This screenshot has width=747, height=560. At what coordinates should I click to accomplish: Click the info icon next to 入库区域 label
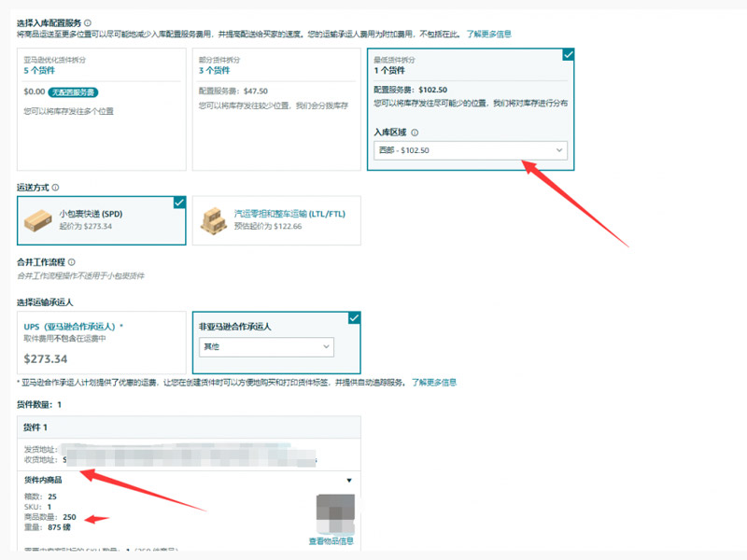pyautogui.click(x=414, y=132)
